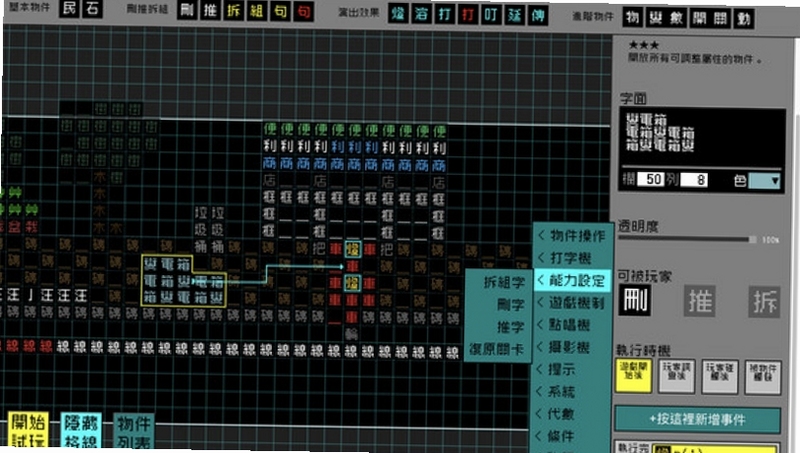Choose 推字 from the ability submenu

point(500,327)
